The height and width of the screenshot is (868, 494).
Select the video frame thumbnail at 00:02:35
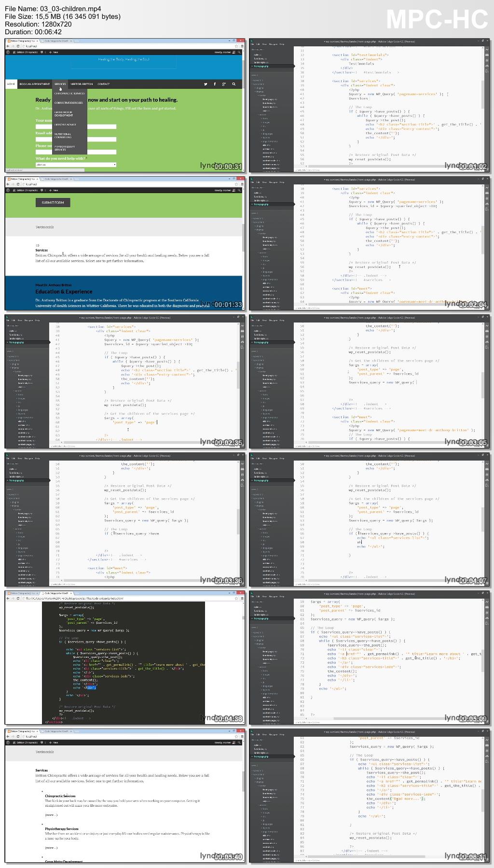(x=125, y=380)
